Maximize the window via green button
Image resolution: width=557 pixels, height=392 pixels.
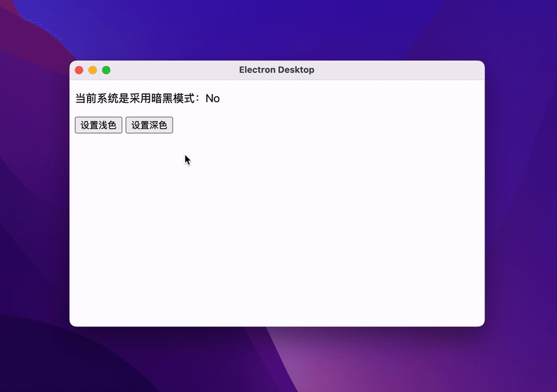[x=107, y=70]
